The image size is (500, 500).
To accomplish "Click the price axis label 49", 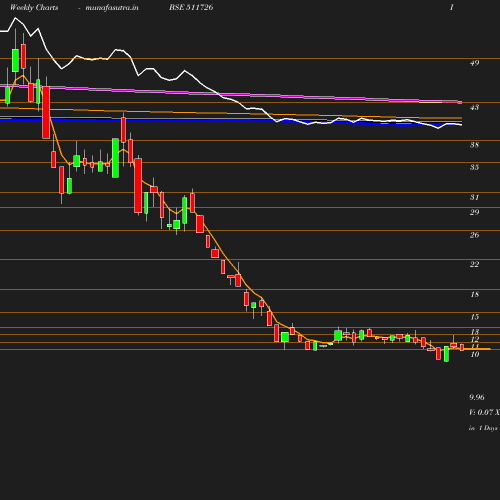I will click(x=474, y=63).
